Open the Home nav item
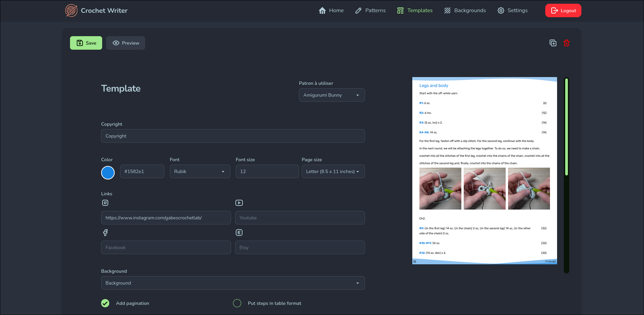Viewport: 644px width, 315px height. (x=331, y=10)
